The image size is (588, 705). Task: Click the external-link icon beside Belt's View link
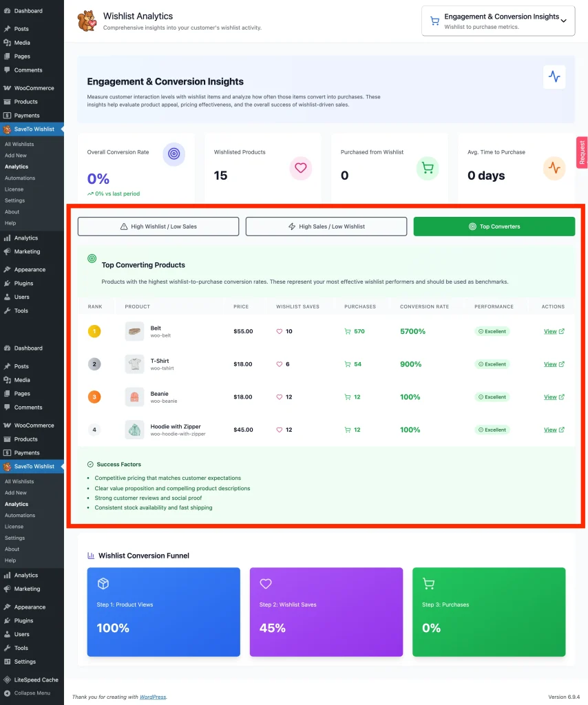coord(560,331)
